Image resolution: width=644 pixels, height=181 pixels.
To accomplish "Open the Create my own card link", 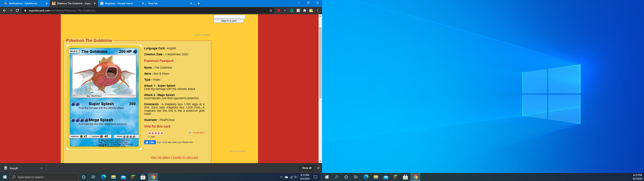I will click(185, 157).
